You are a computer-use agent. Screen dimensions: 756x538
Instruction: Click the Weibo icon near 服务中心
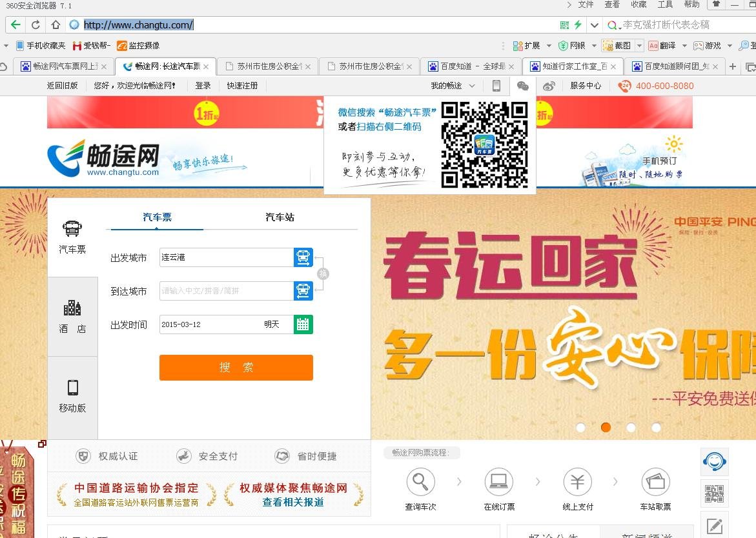coord(549,86)
